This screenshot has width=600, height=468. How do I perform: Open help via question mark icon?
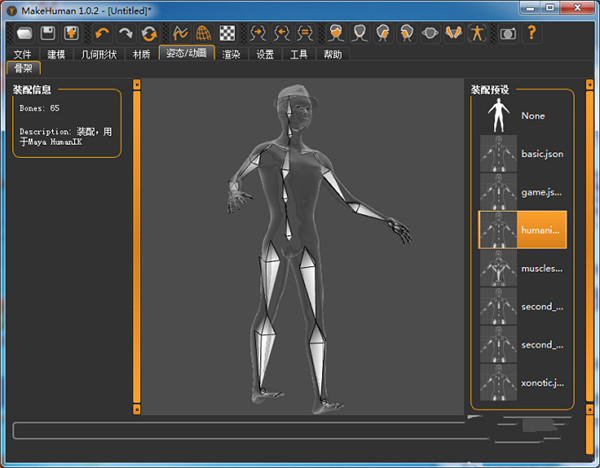[x=532, y=33]
